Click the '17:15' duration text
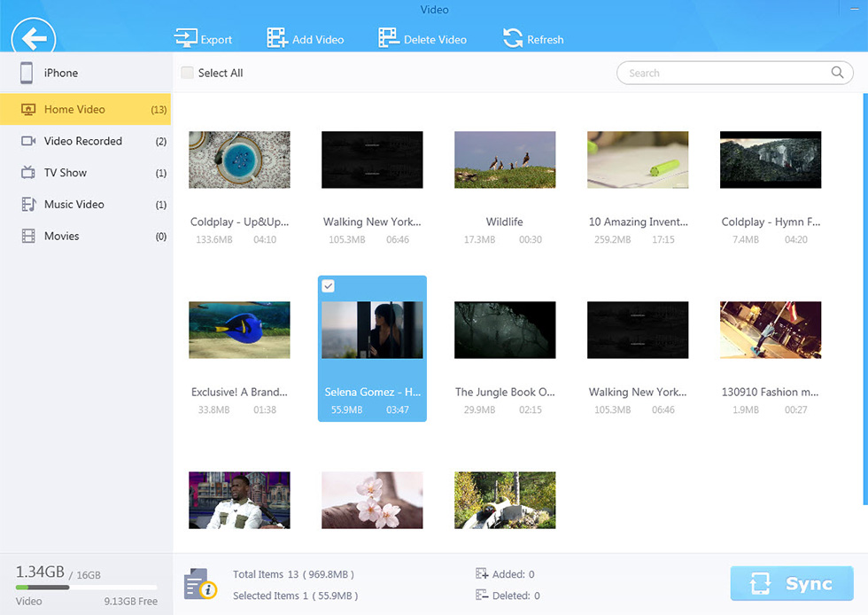This screenshot has width=868, height=615. [x=663, y=239]
